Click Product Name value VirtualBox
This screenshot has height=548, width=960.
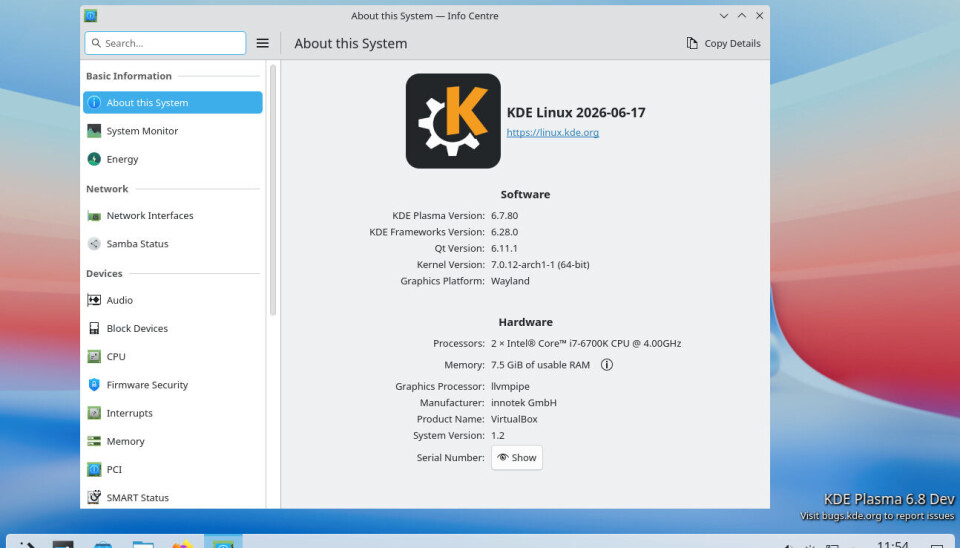[514, 419]
